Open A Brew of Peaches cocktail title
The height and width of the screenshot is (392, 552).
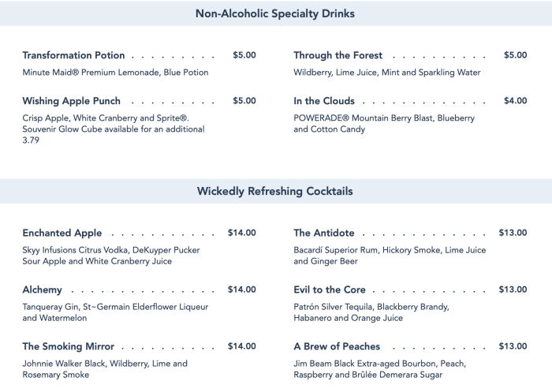(337, 346)
